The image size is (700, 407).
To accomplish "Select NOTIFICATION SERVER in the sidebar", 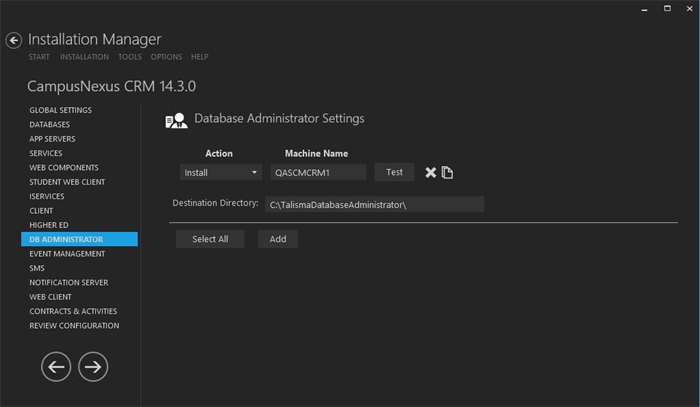I will [69, 282].
